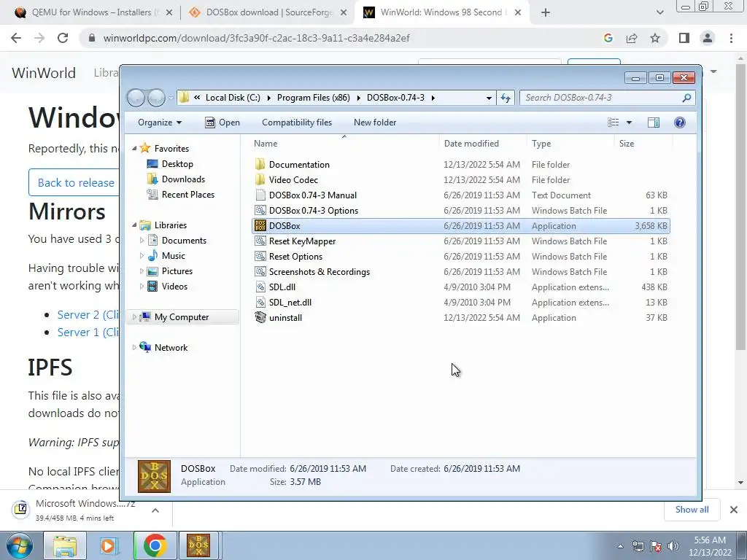Open the DOSBox application file
Viewport: 747px width, 560px height.
click(460, 226)
